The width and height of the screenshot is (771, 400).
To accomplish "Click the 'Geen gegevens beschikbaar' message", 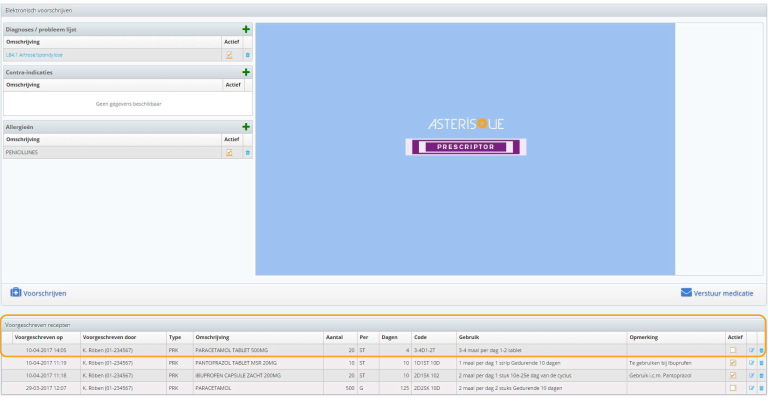I will 128,104.
